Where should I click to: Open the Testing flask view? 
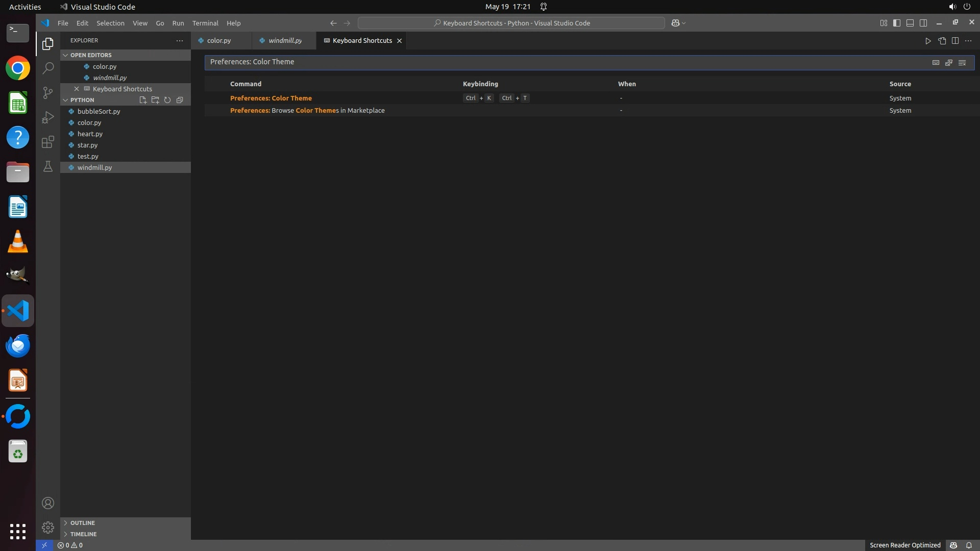48,166
